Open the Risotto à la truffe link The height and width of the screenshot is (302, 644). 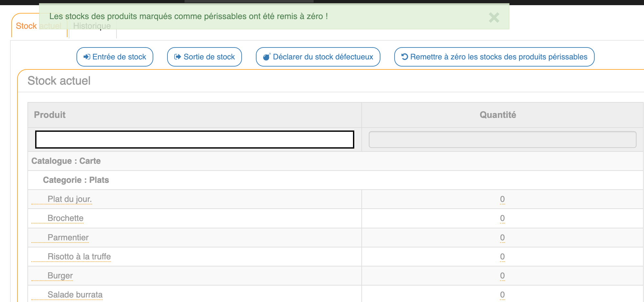tap(79, 256)
